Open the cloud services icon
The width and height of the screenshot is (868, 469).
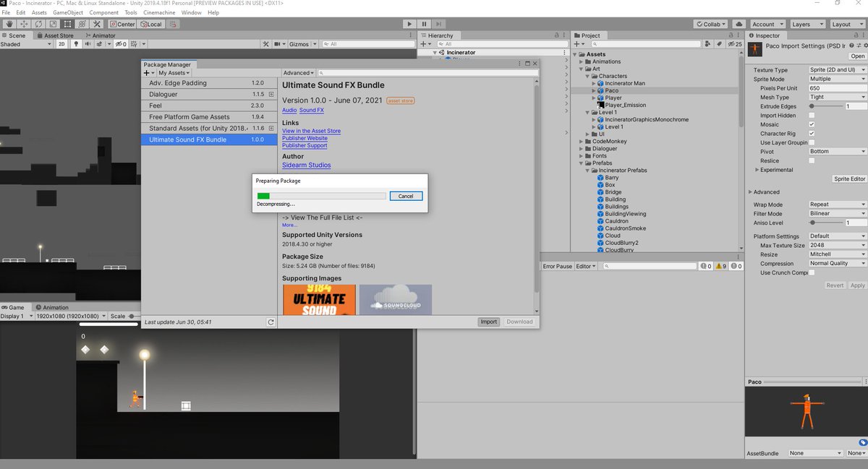739,24
